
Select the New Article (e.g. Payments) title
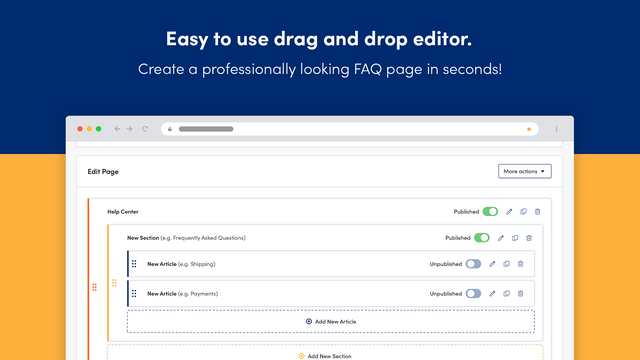click(182, 293)
